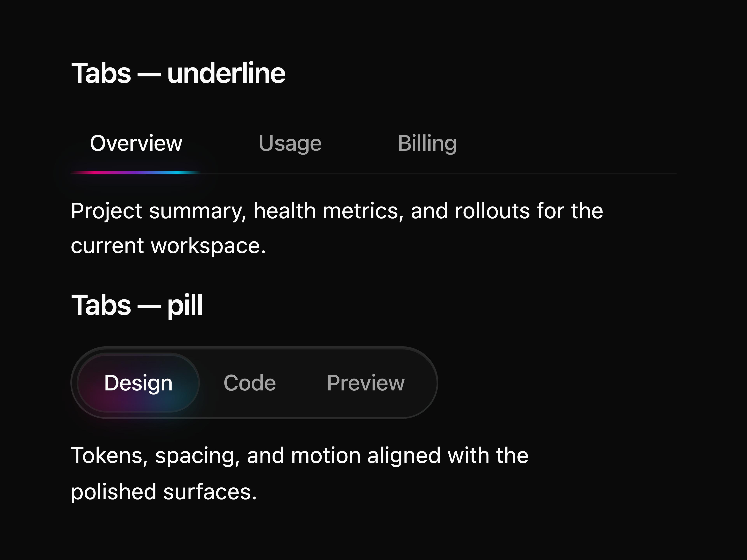Click the 'Project summary, health metrics' text line
747x560 pixels.
[x=337, y=211]
